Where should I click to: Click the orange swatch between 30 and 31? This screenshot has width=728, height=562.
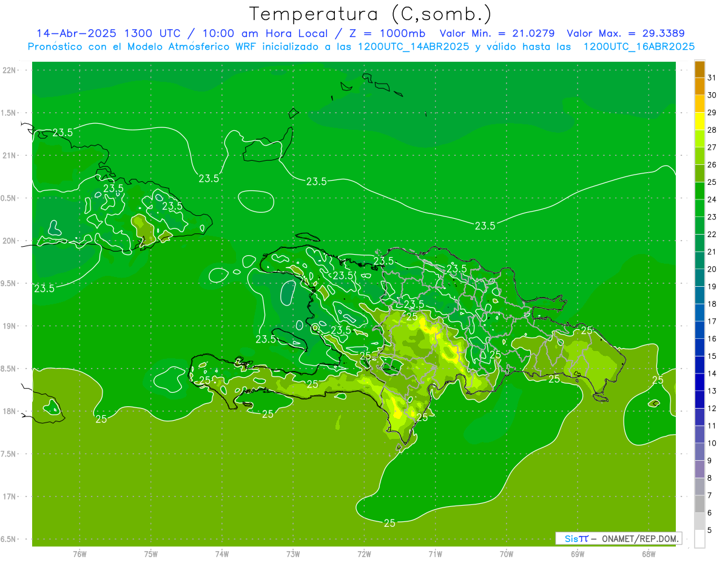click(699, 86)
